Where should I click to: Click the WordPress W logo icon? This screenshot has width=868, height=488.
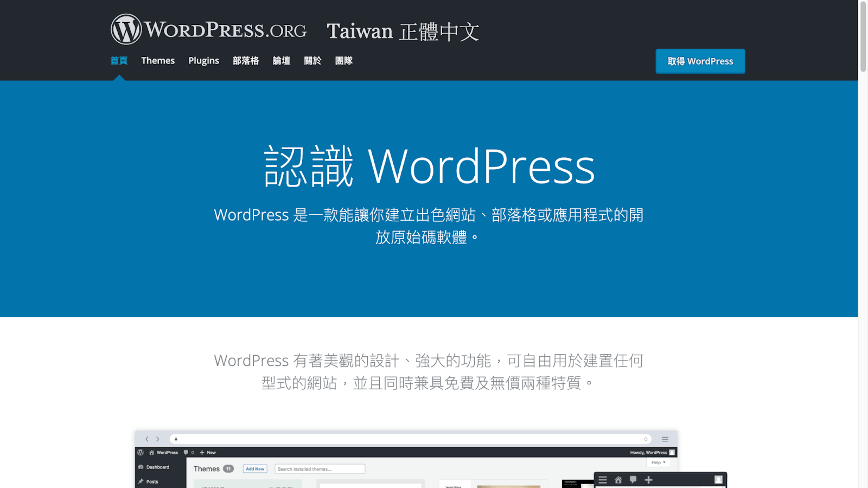point(126,29)
